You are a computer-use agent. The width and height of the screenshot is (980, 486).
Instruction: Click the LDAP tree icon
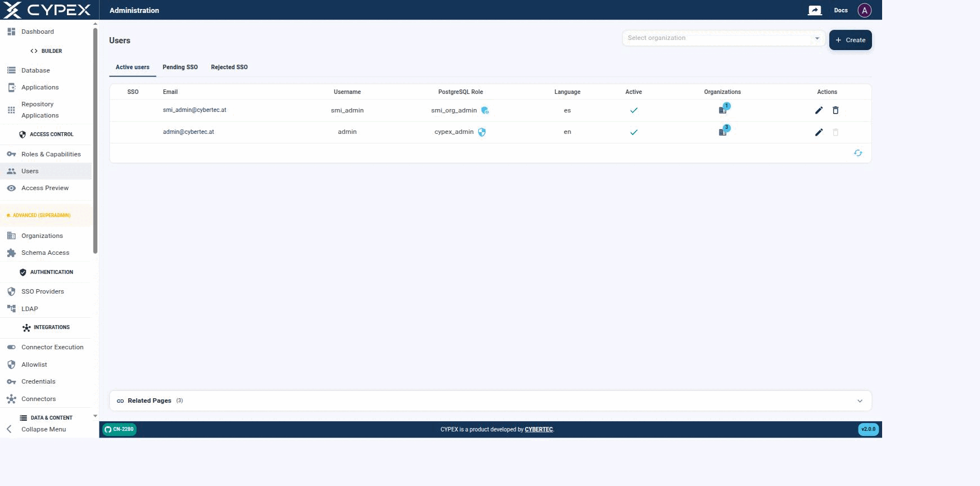[x=11, y=308]
